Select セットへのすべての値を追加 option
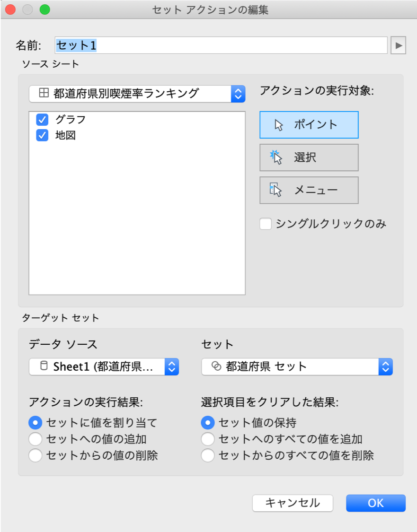The height and width of the screenshot is (532, 417). 208,439
